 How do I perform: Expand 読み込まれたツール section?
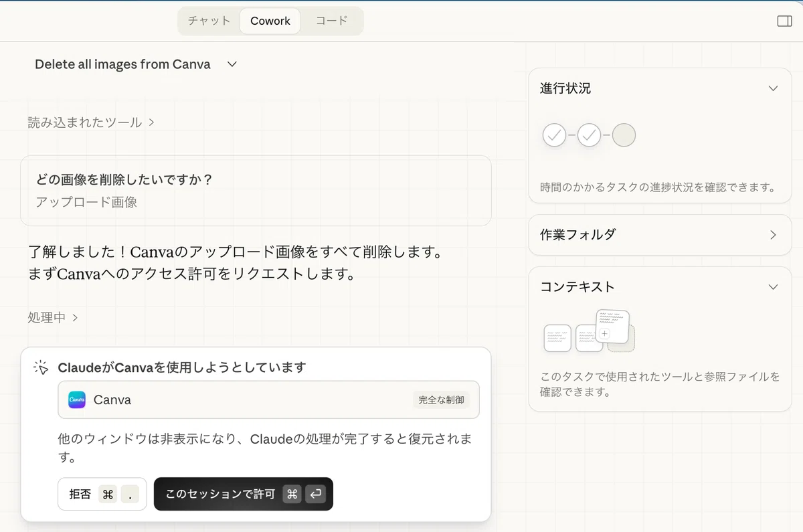click(91, 122)
